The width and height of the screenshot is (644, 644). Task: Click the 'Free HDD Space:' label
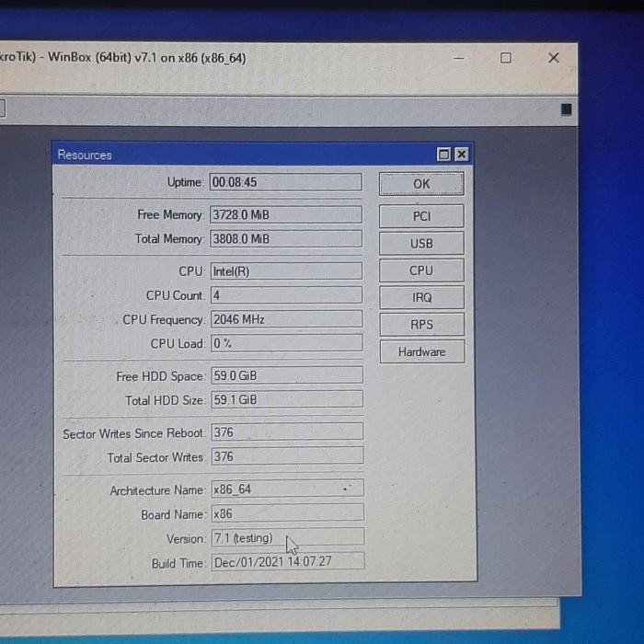160,376
